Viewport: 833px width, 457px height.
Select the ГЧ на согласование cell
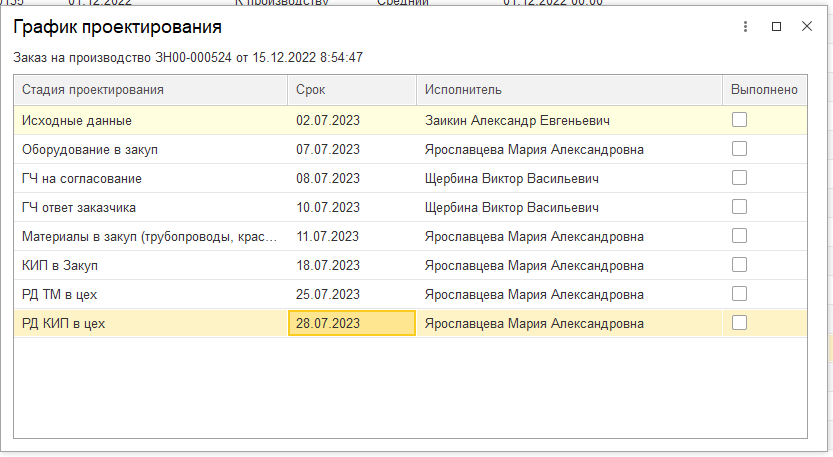[151, 178]
